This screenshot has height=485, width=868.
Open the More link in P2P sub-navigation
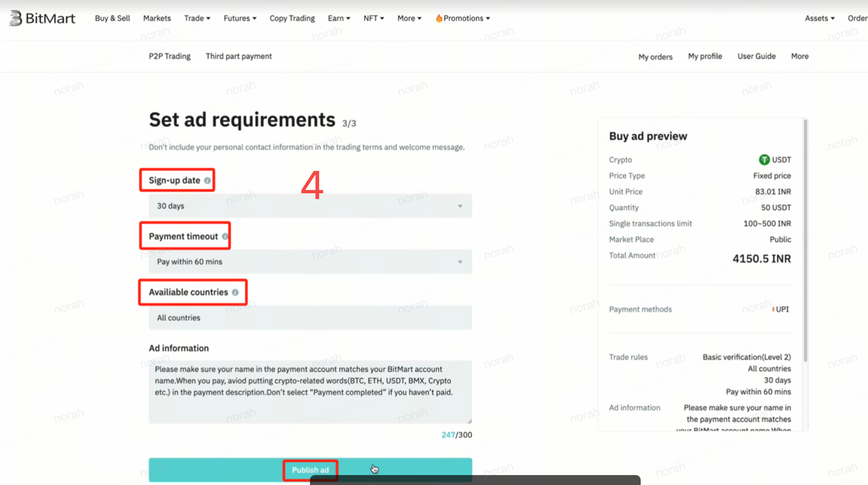[800, 56]
